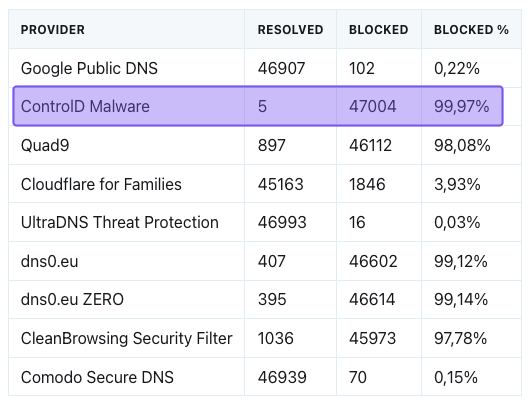Click resolved value 1036
Screen dimensions: 531x405
(275, 338)
